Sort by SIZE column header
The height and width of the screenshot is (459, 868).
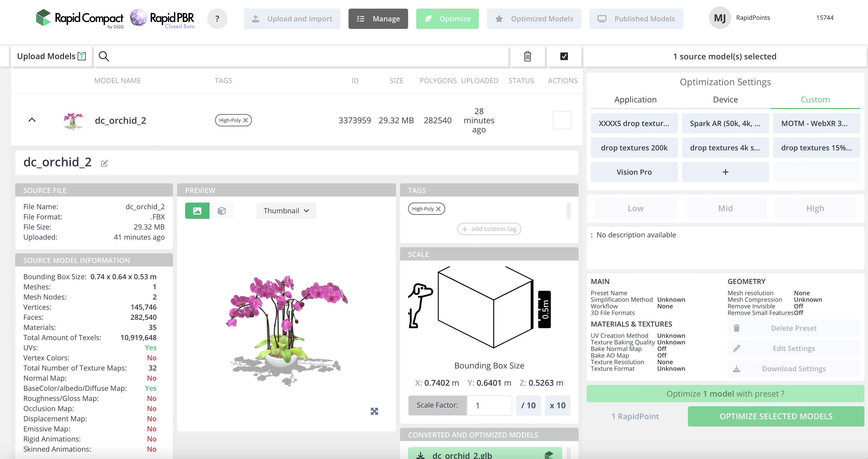coord(396,81)
